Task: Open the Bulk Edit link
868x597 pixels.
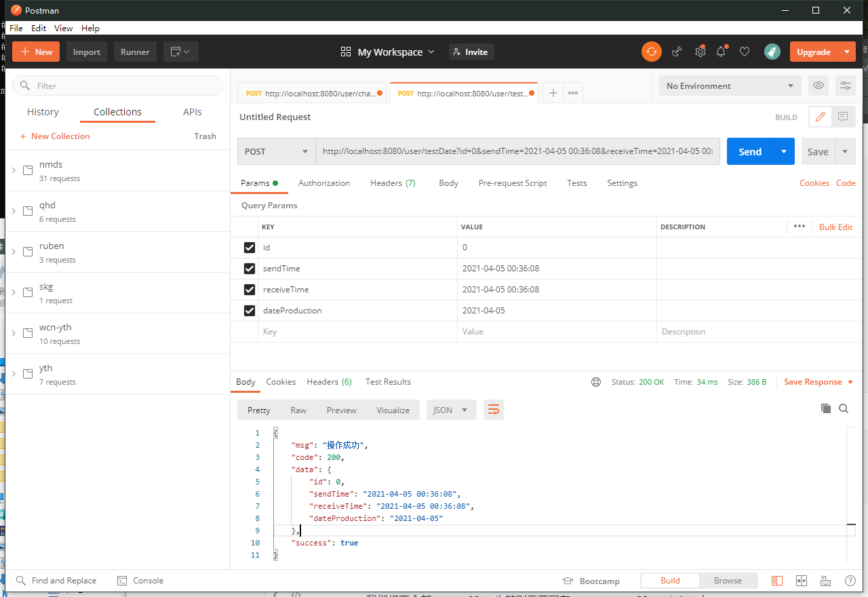Action: (x=835, y=227)
